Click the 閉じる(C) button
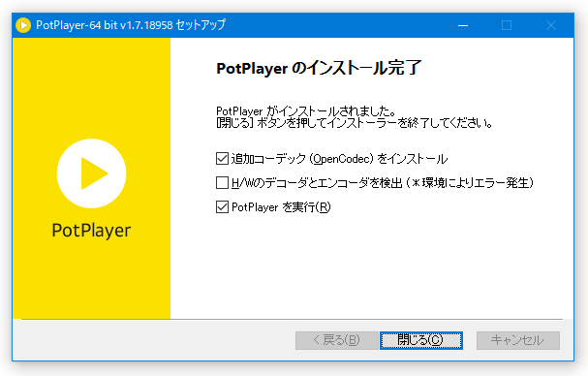Viewport: 588px width, 376px height. 421,340
